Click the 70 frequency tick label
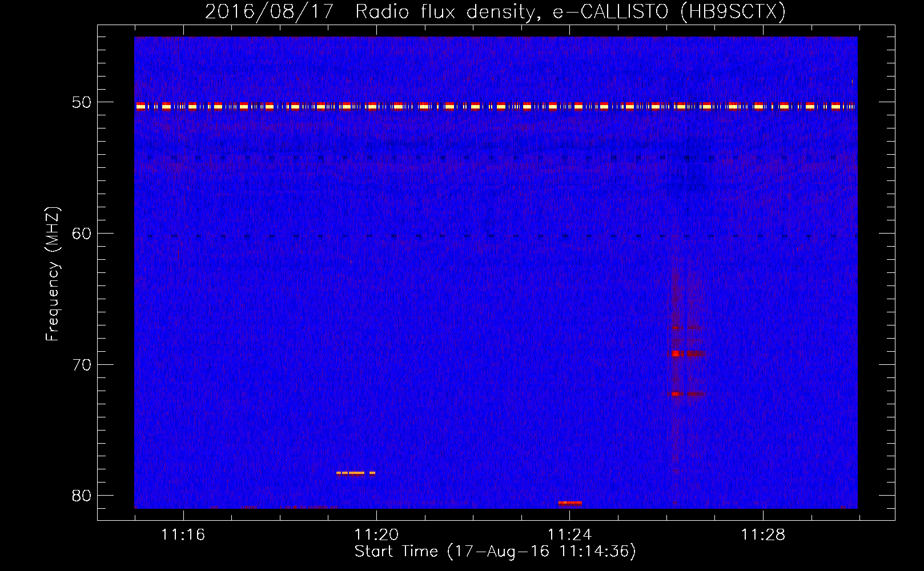The height and width of the screenshot is (571, 924). (x=82, y=365)
